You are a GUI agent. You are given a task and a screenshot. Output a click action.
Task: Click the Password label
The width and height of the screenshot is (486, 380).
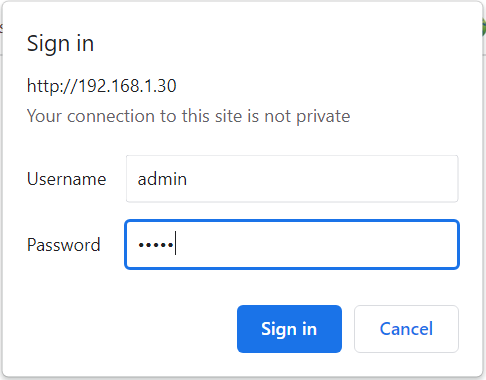[x=63, y=245]
